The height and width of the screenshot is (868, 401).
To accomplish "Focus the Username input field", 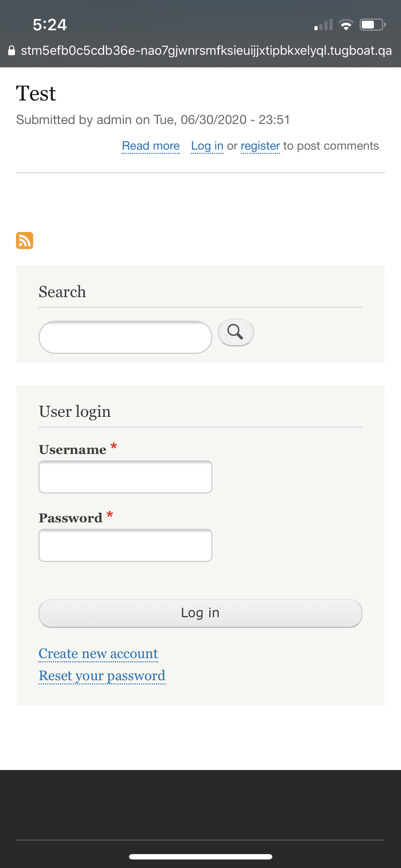I will pos(125,477).
